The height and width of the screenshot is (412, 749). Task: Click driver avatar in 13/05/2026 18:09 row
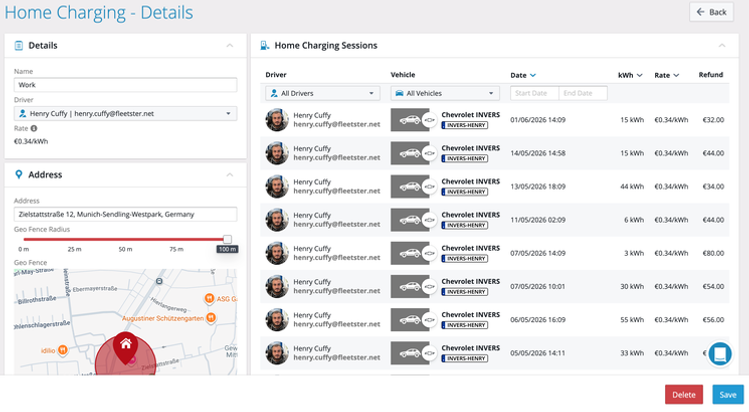[277, 187]
